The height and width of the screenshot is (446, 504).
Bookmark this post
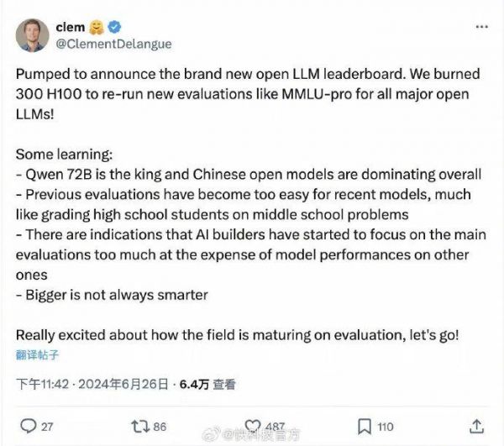pos(364,426)
